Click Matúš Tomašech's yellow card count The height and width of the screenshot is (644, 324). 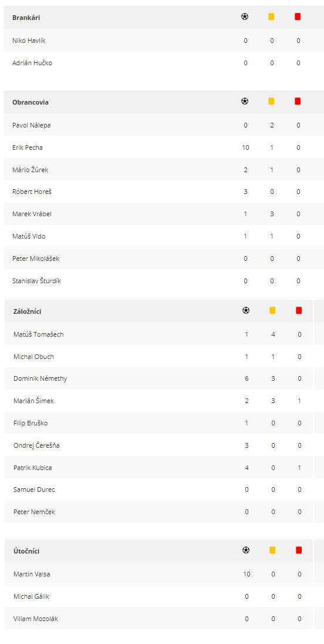tap(273, 334)
